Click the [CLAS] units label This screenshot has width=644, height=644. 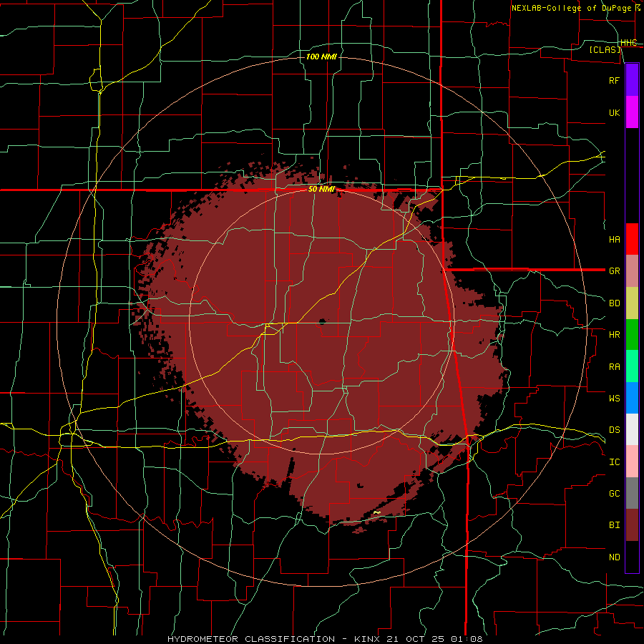click(x=605, y=49)
